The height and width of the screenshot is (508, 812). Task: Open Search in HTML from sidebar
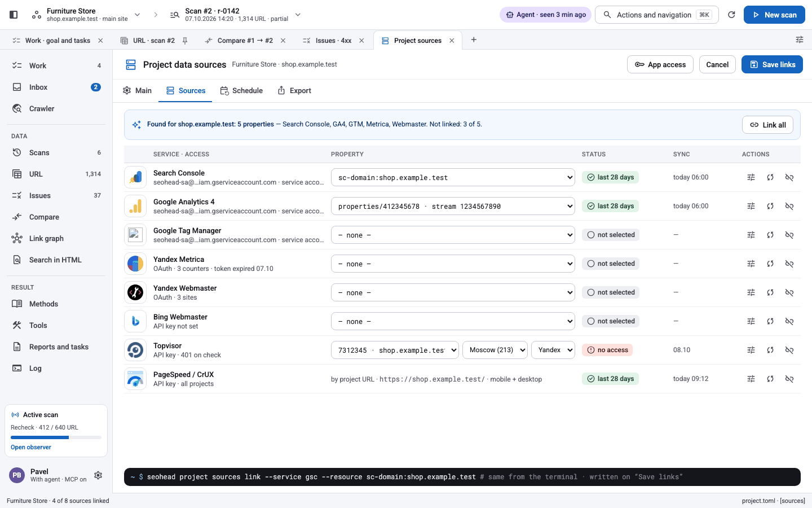click(x=56, y=260)
